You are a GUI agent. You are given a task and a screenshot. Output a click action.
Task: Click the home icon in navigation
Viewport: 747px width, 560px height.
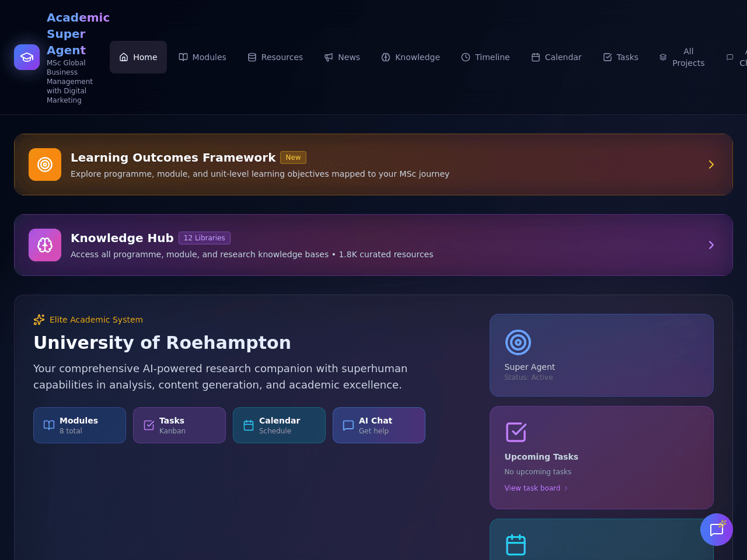pos(124,57)
